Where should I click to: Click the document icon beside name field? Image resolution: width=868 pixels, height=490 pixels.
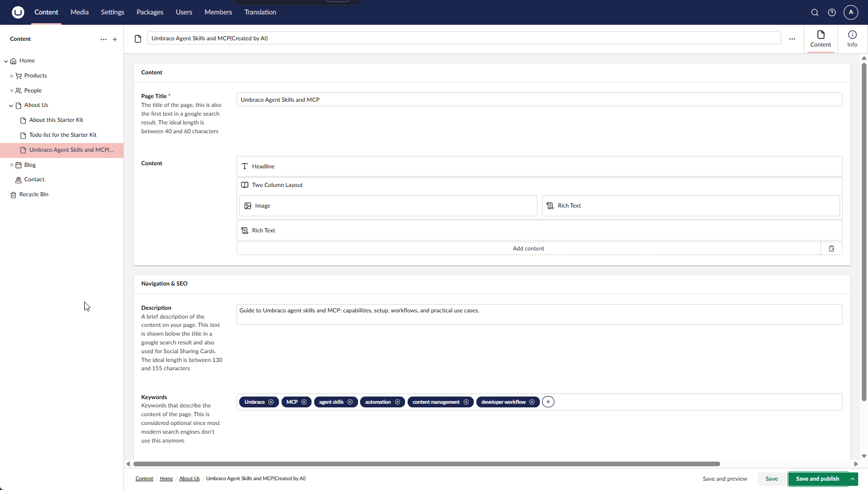click(138, 39)
